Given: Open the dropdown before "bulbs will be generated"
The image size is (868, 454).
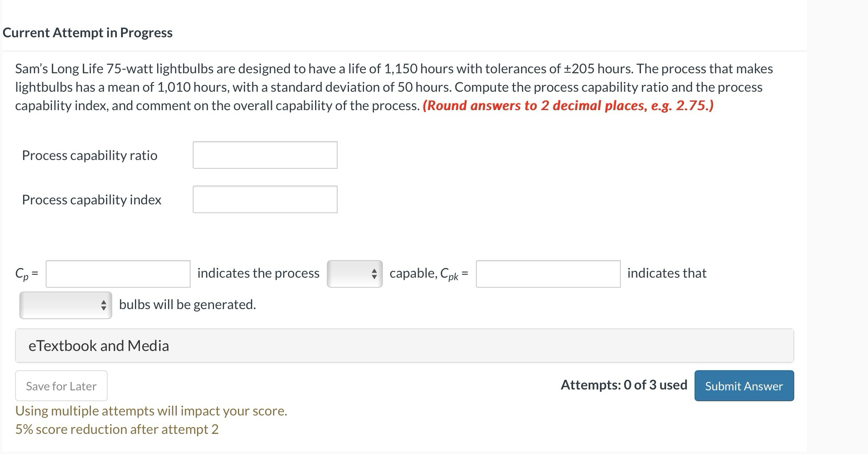Looking at the screenshot, I should click(66, 305).
